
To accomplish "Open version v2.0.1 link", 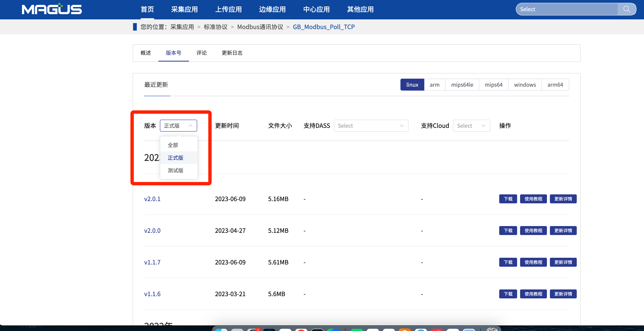I will pyautogui.click(x=152, y=199).
